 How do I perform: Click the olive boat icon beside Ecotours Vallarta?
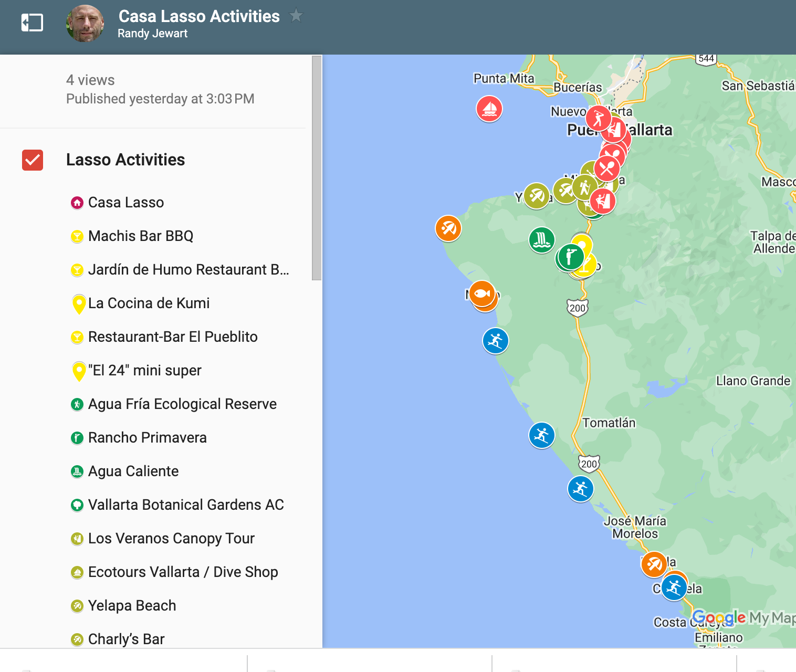(x=77, y=572)
